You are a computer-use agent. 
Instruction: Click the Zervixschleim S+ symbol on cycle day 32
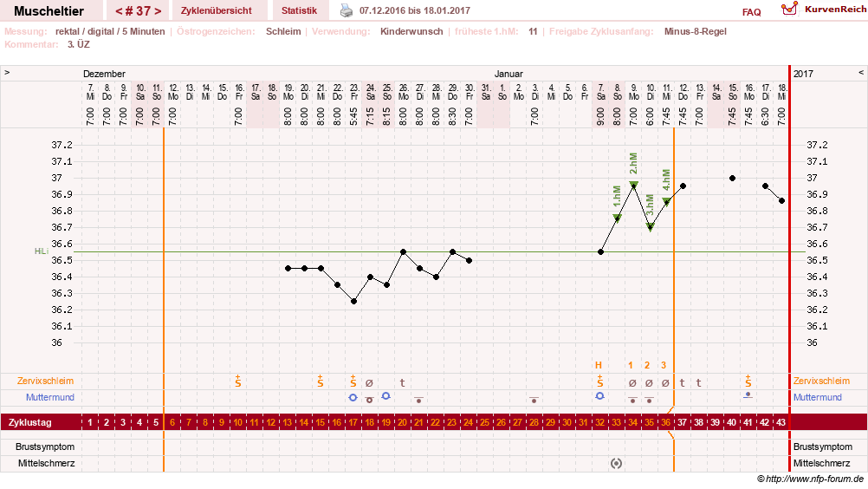click(x=599, y=381)
